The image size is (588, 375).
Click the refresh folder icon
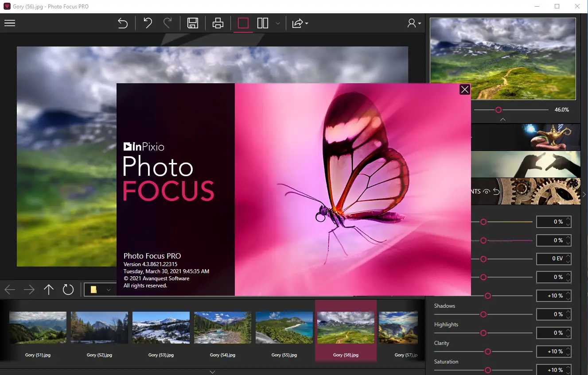click(68, 290)
